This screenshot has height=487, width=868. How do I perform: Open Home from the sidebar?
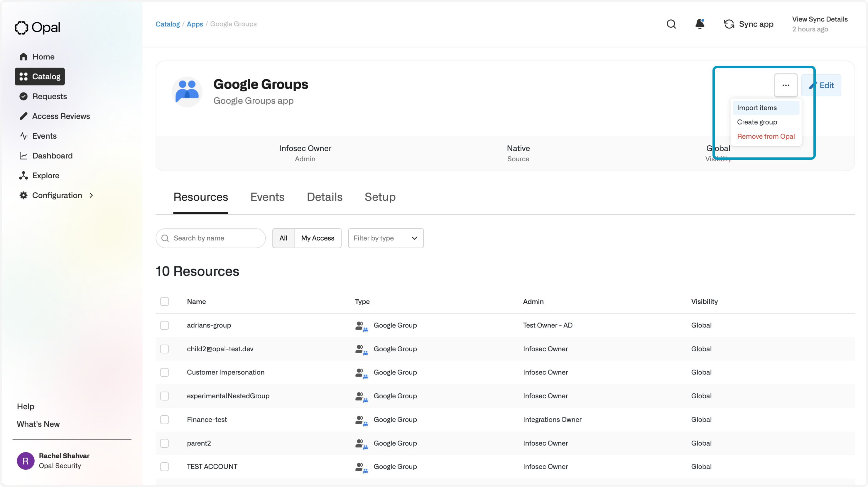click(37, 57)
